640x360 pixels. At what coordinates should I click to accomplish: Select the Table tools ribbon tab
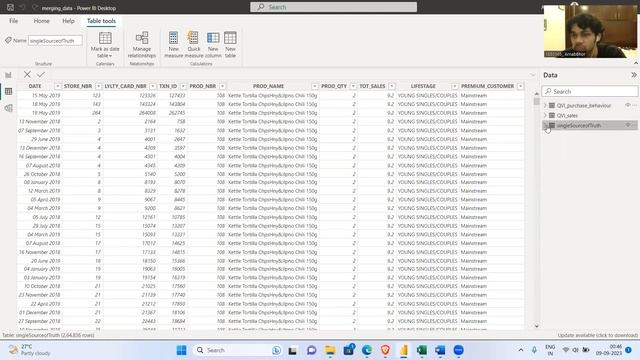(101, 21)
